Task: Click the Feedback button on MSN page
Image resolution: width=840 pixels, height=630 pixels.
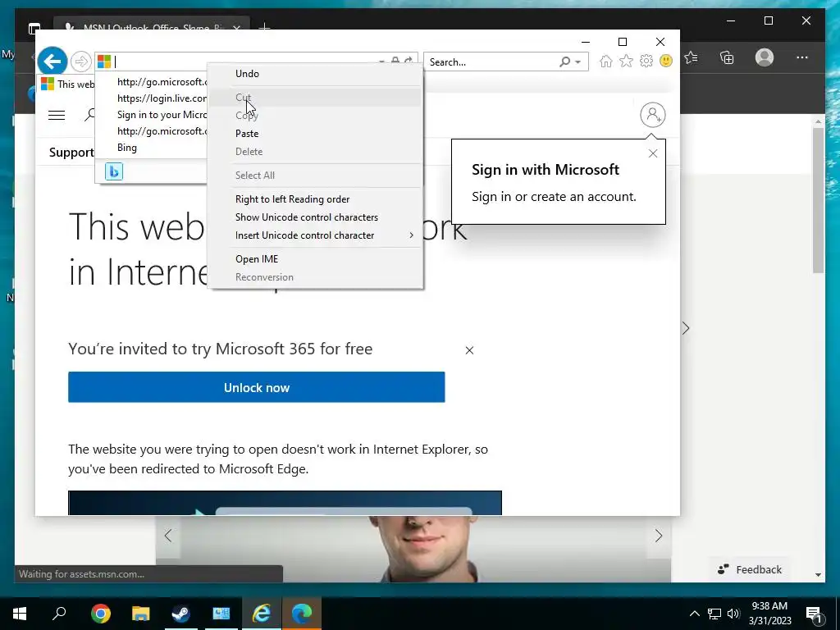Action: point(750,569)
